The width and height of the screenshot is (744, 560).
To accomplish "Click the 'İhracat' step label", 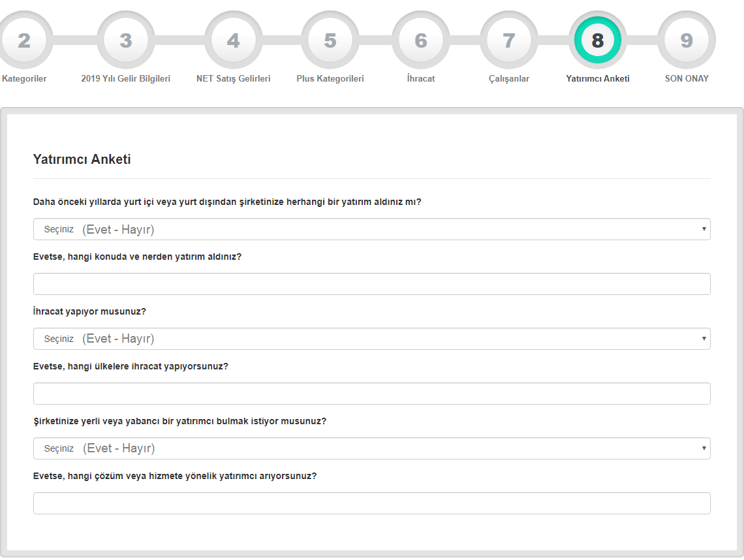I will [x=421, y=78].
